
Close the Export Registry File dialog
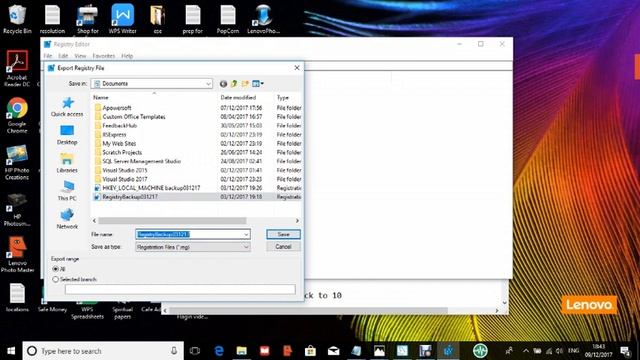[297, 68]
